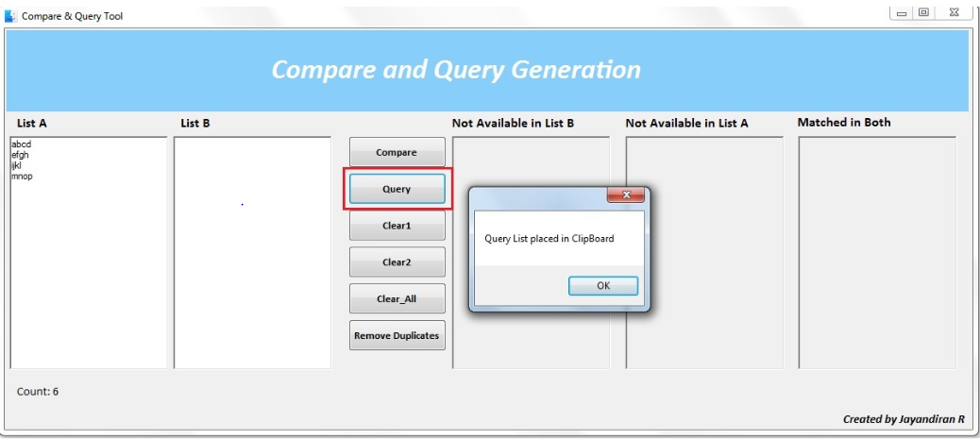Select the 'mnop' entry in List A

coord(22,177)
